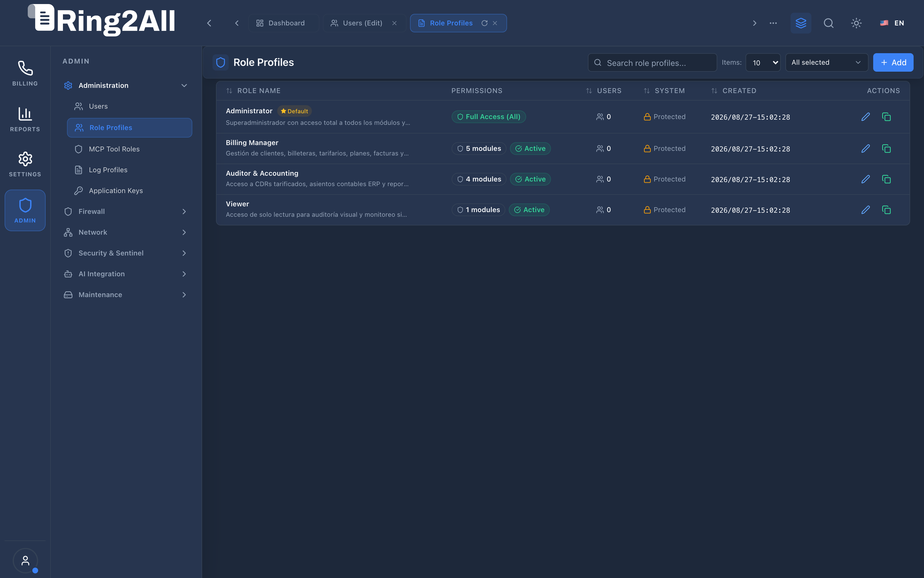Image resolution: width=924 pixels, height=578 pixels.
Task: Open the Billing section in sidebar
Action: pos(25,73)
